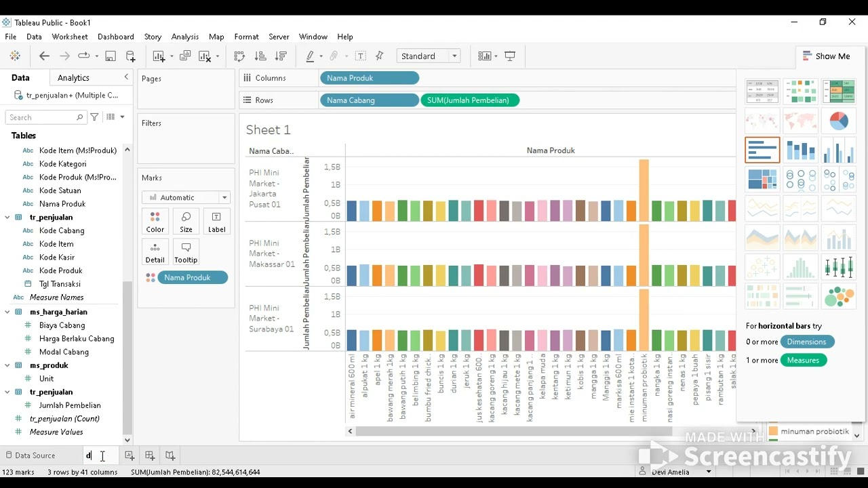
Task: Click the Fix Axes pin icon
Action: 380,56
